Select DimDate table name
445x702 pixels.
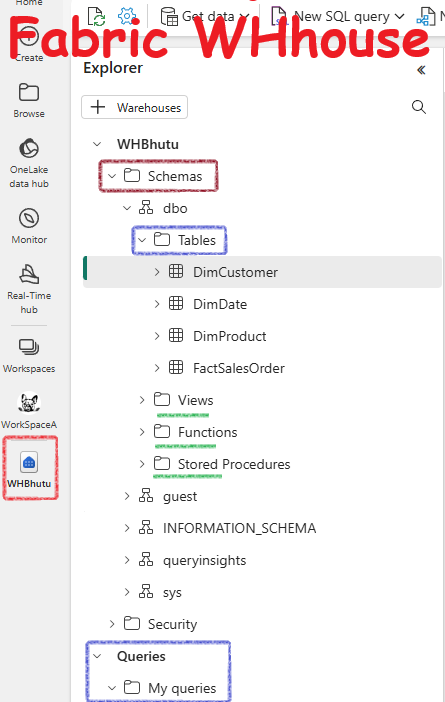[220, 304]
